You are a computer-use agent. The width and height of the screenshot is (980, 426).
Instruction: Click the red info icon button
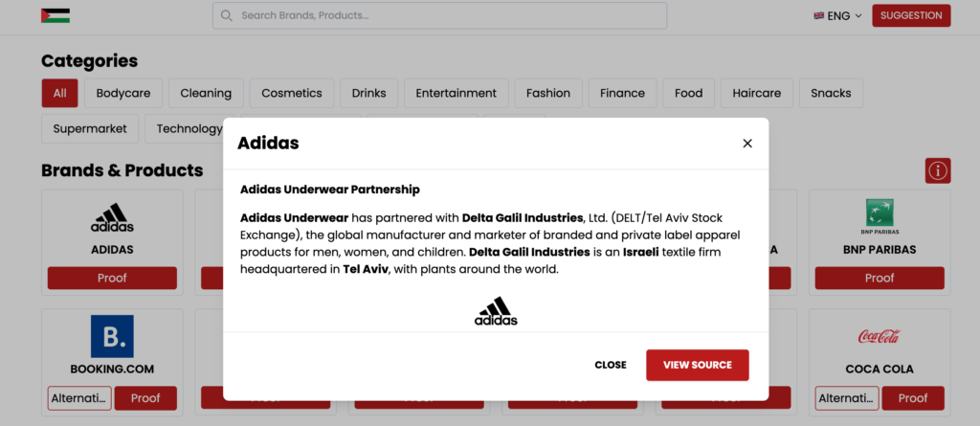[938, 170]
